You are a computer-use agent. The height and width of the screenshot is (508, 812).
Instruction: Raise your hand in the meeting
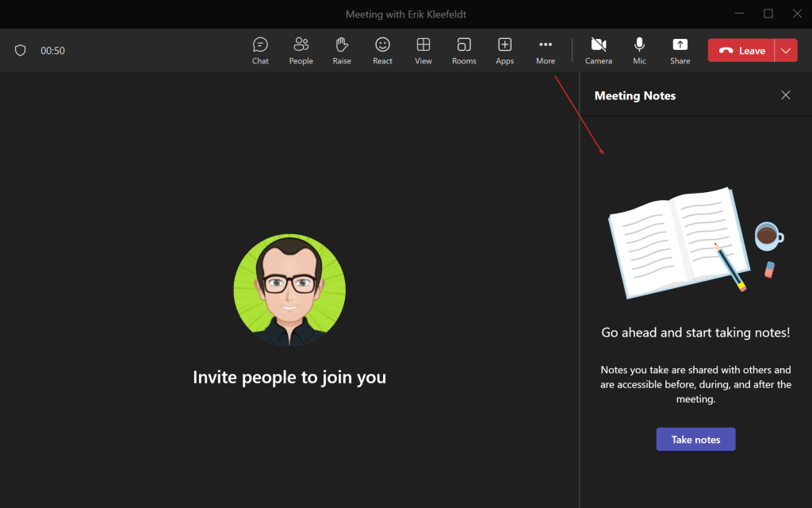coord(342,50)
